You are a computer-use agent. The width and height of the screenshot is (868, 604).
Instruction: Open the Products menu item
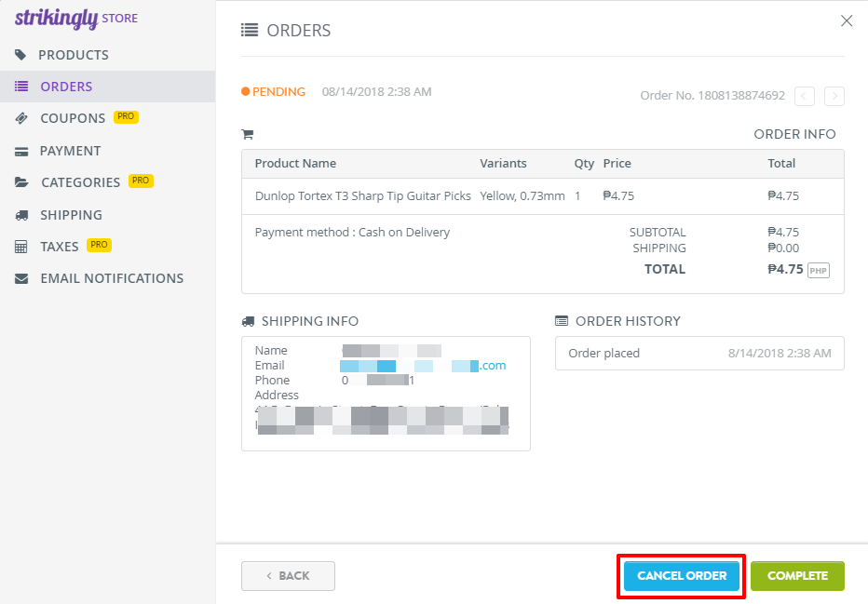click(74, 55)
